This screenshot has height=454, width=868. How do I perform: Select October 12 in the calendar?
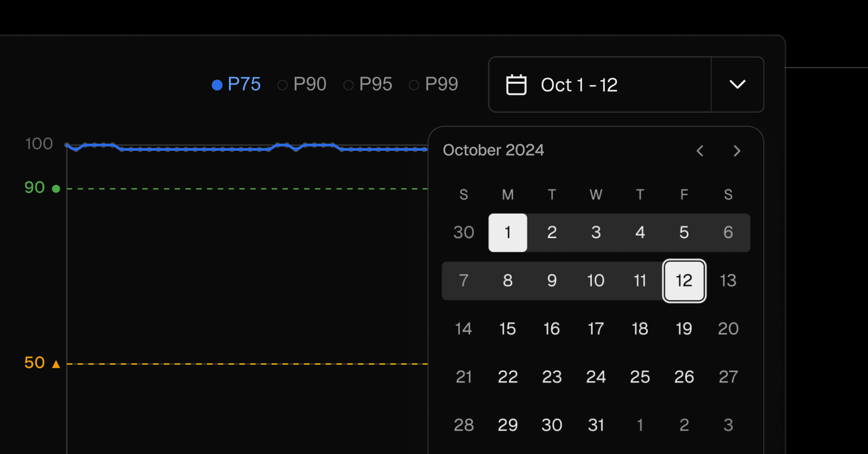point(684,281)
